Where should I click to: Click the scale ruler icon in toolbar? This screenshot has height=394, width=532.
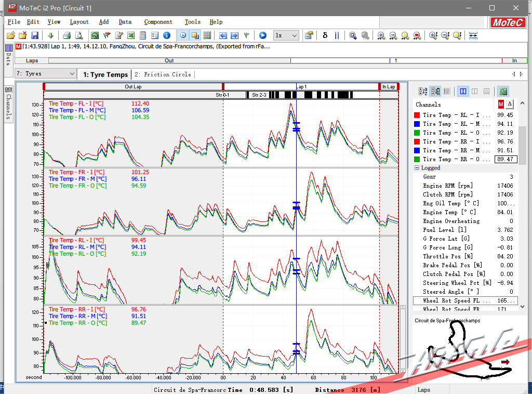click(x=473, y=35)
